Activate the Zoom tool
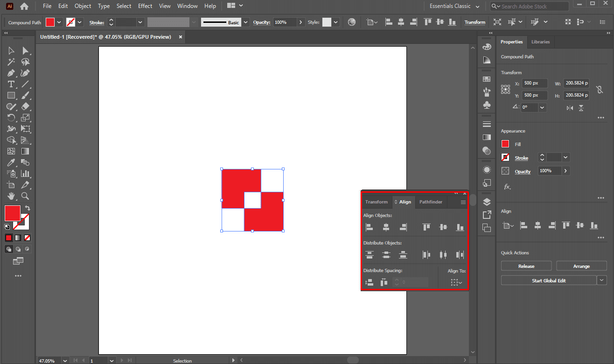The image size is (614, 364). 26,196
